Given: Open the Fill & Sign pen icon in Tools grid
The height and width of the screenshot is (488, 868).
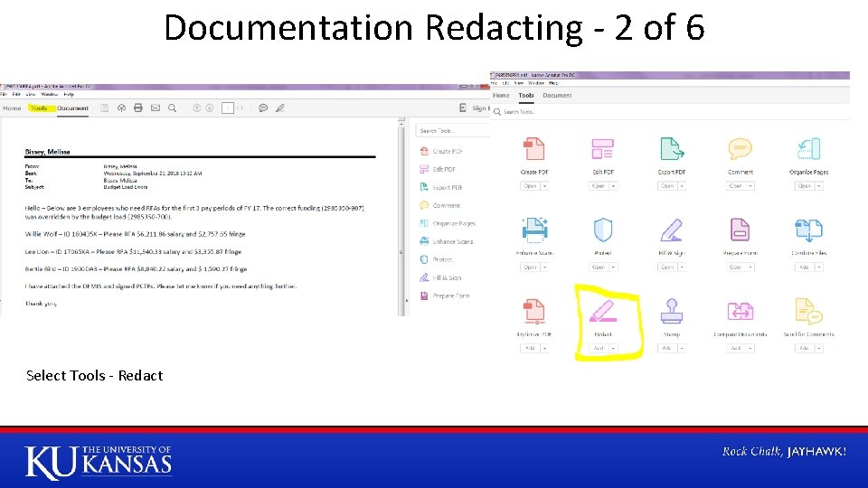Looking at the screenshot, I should (x=672, y=230).
